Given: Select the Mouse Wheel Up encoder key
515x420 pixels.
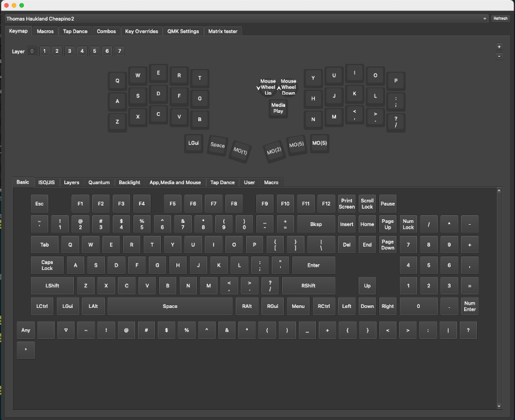Looking at the screenshot, I should point(268,87).
